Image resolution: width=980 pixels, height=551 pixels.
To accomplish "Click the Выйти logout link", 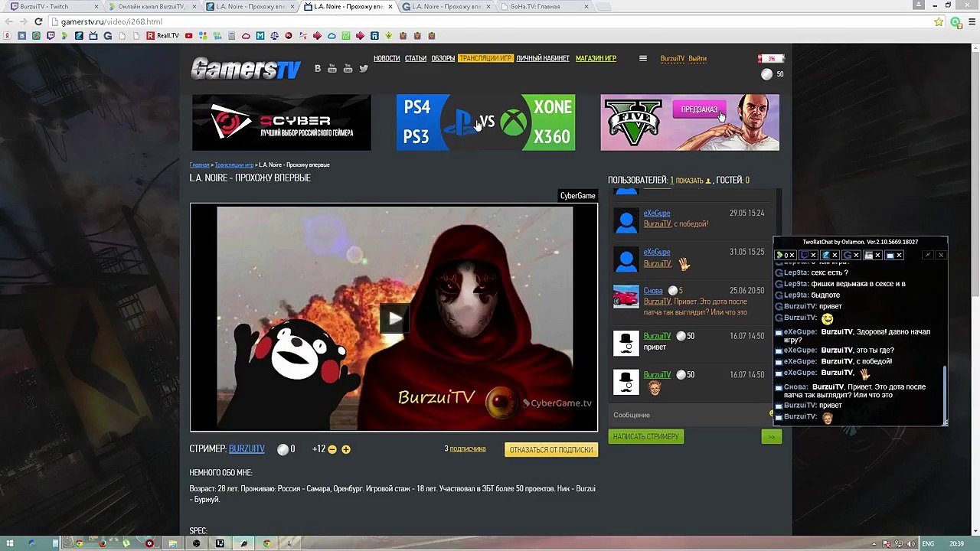I will [697, 58].
